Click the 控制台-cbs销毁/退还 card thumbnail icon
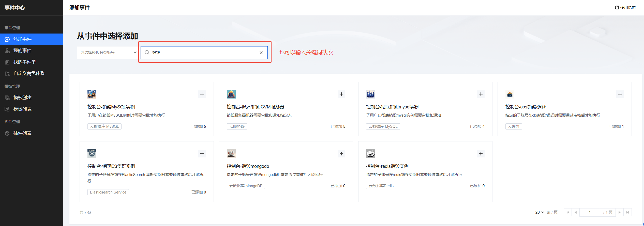 [x=510, y=94]
